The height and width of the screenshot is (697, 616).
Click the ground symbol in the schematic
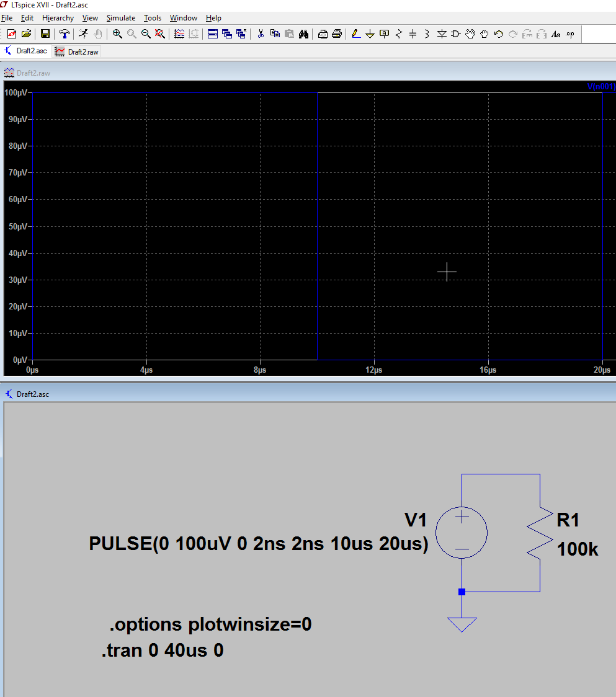[x=462, y=624]
